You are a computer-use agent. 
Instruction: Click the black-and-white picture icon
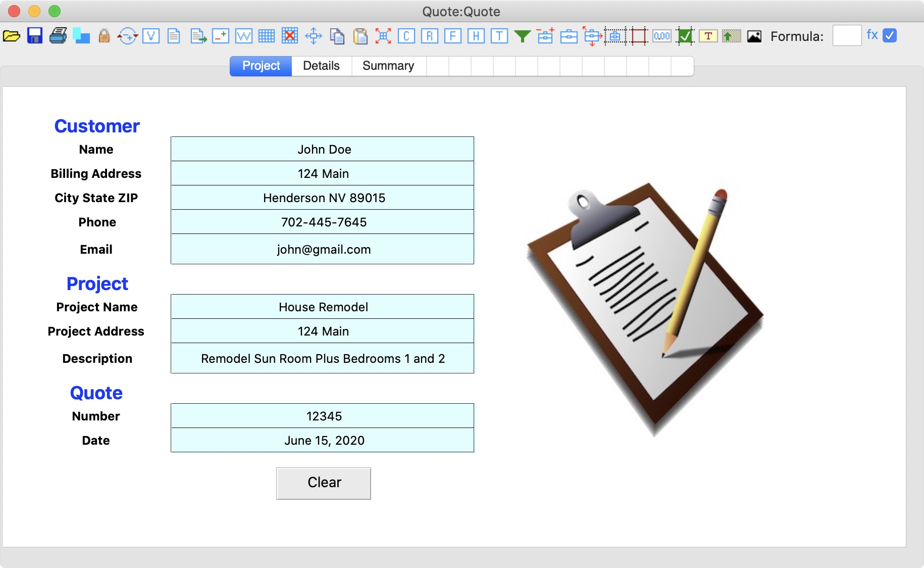[754, 36]
